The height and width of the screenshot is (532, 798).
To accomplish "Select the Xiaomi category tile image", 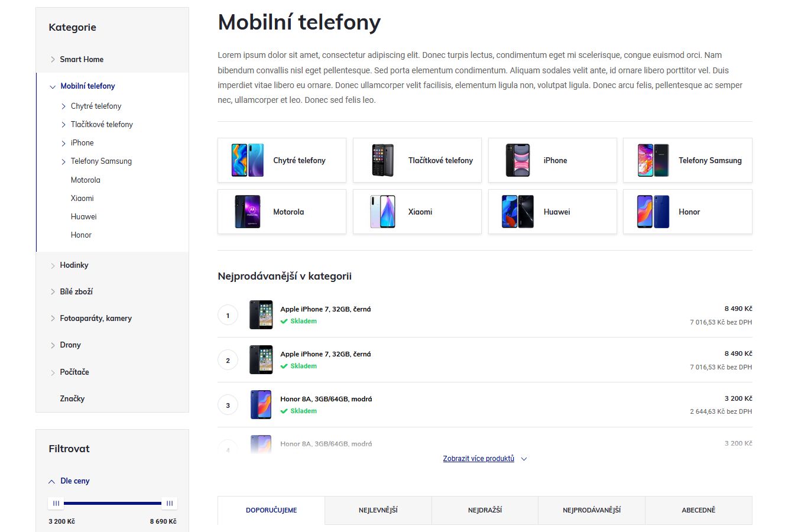I will point(382,212).
